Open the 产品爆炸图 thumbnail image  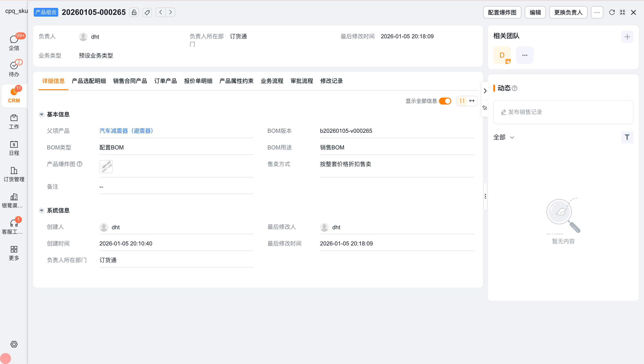pos(106,166)
